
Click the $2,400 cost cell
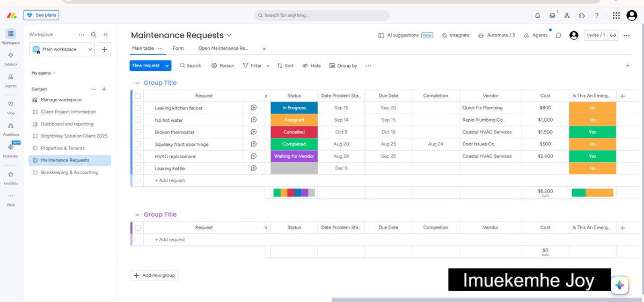point(545,156)
